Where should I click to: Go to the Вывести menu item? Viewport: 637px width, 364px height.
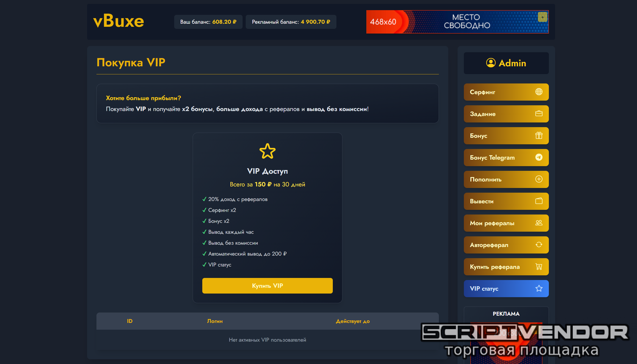[506, 201]
